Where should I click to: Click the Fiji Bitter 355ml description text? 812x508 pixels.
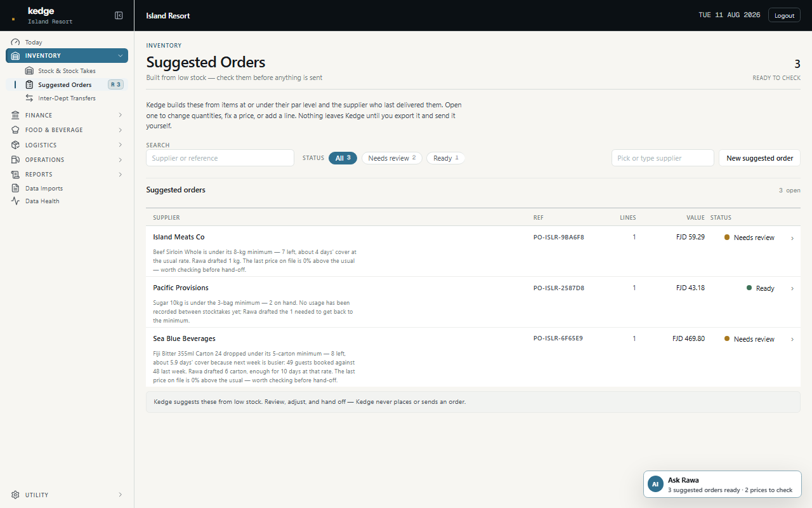click(x=254, y=367)
